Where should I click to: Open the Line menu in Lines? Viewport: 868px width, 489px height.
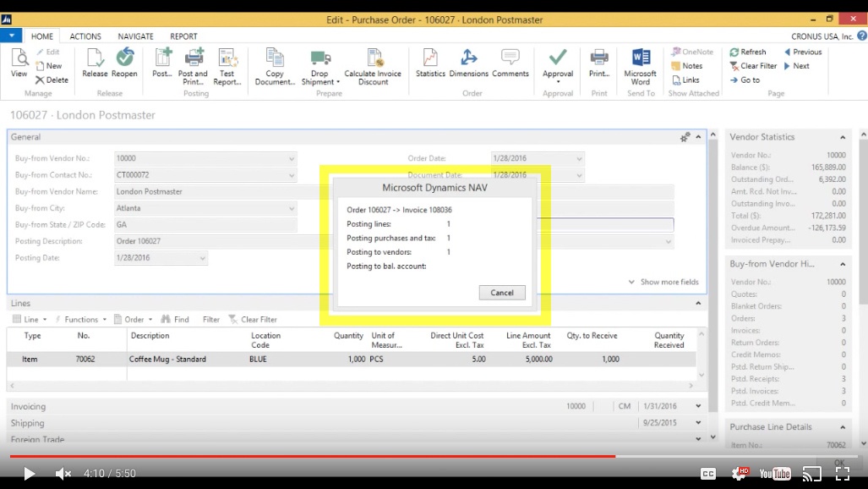[30, 319]
